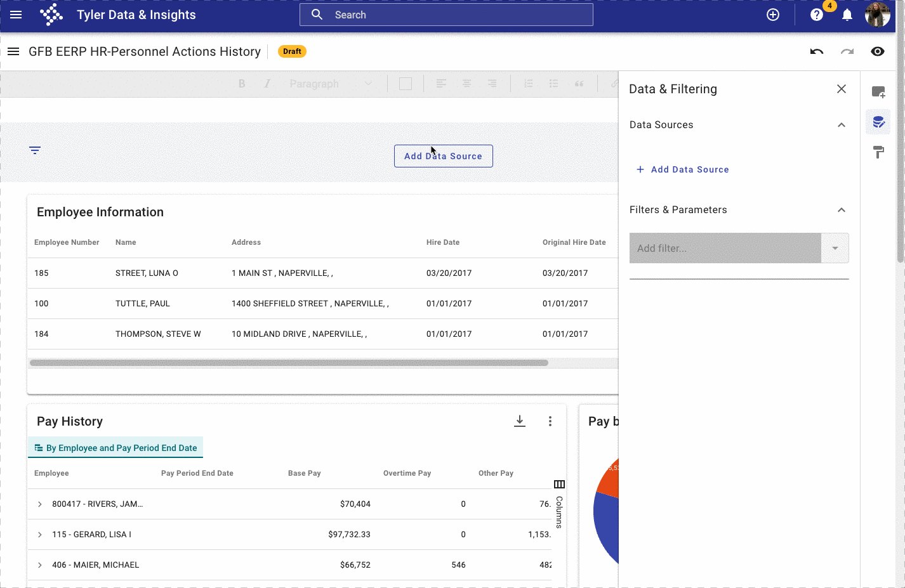Open the text color swatch
The width and height of the screenshot is (905, 588).
point(406,84)
